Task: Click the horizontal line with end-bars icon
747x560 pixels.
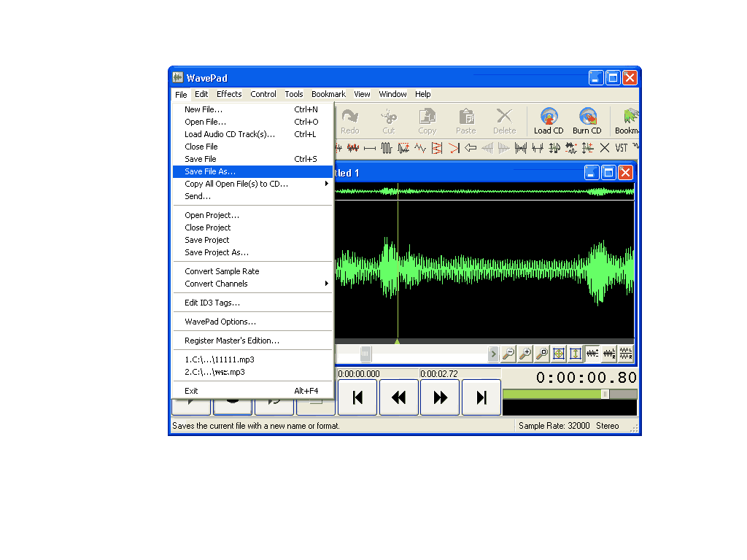Action: [370, 148]
